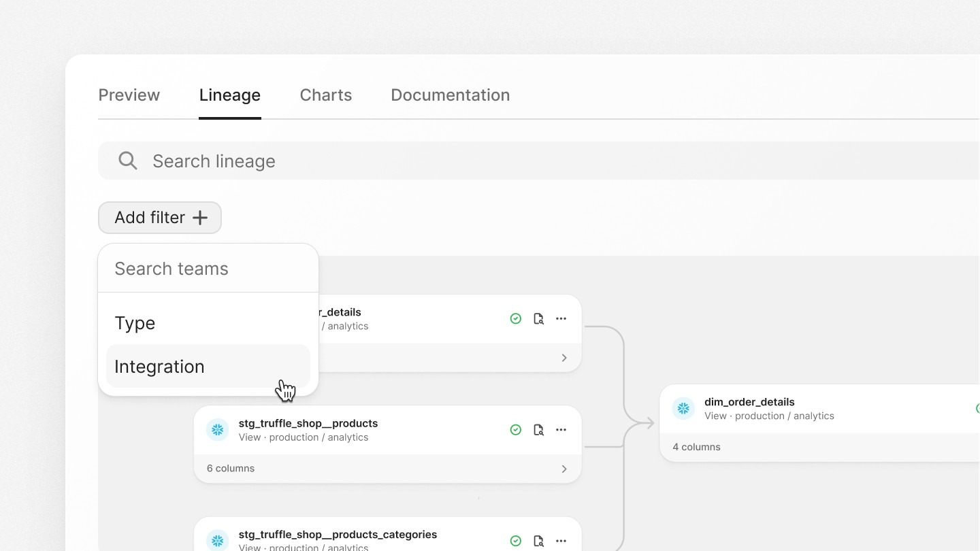
Task: Open the Documentation tab
Action: (450, 95)
